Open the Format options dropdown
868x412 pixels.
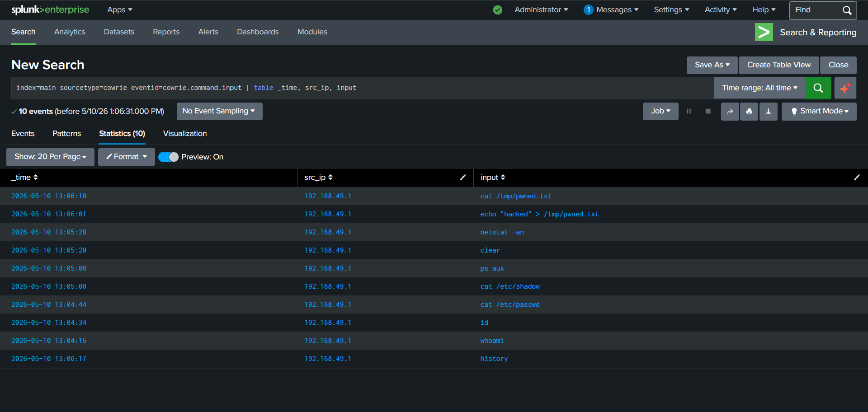point(127,157)
